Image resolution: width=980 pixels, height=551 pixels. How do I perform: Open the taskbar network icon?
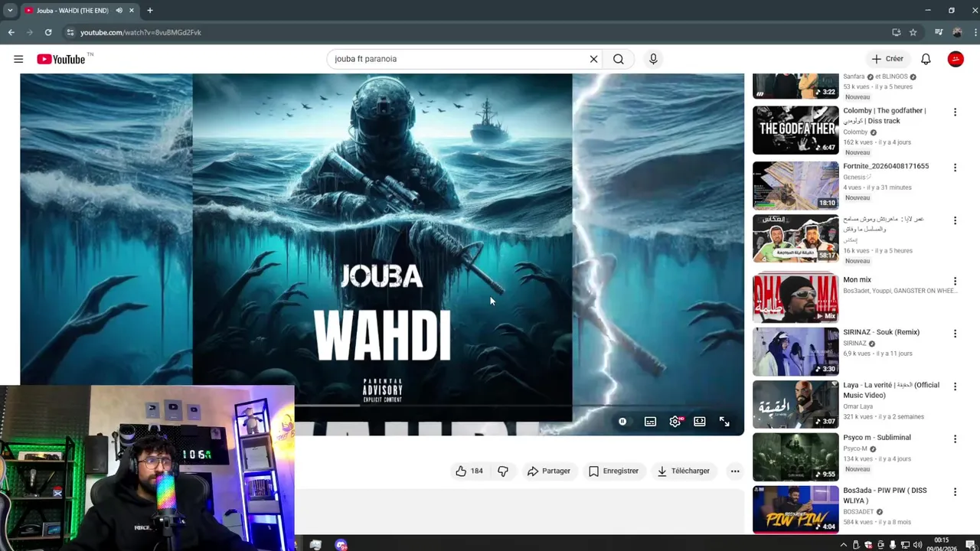click(905, 545)
